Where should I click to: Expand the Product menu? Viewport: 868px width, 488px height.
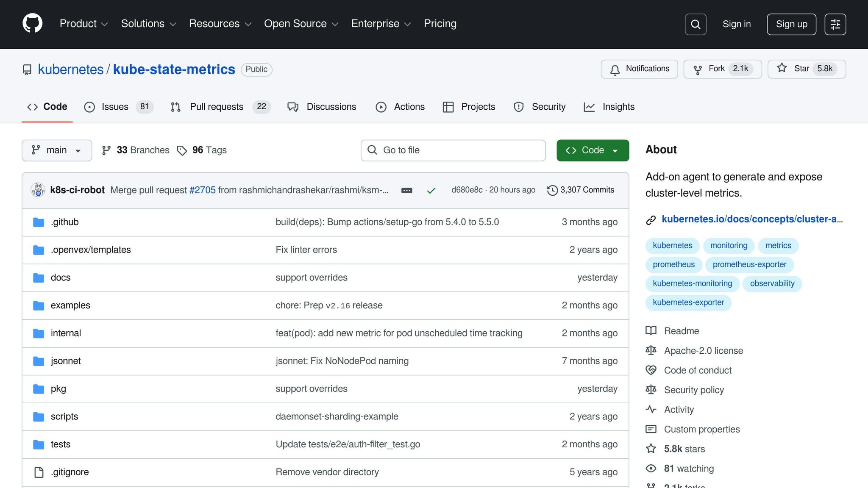click(84, 24)
